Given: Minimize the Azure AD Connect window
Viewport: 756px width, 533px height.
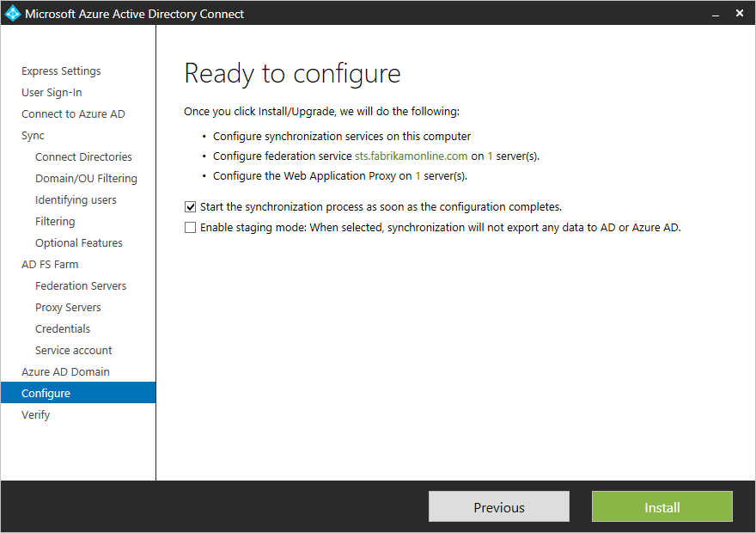Looking at the screenshot, I should [716, 14].
